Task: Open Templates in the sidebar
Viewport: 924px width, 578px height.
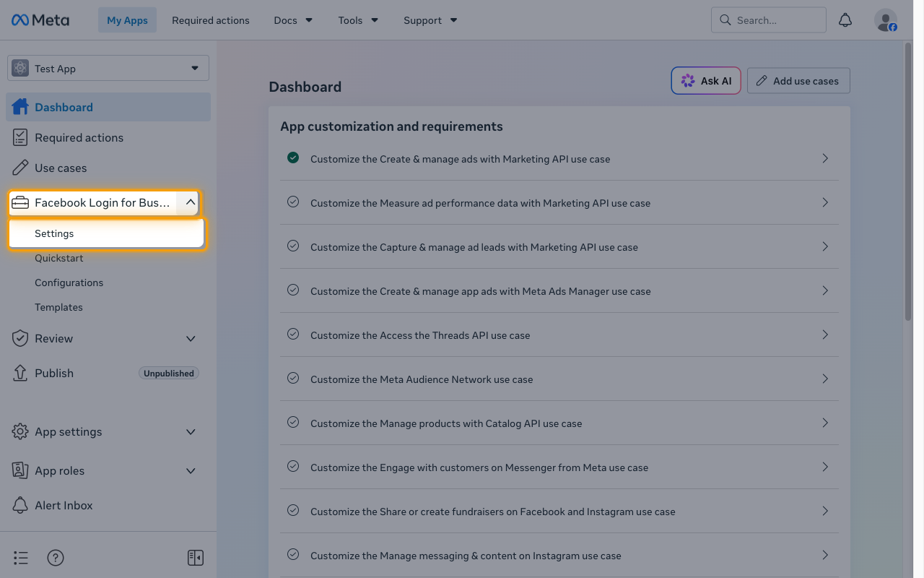Action: click(x=58, y=307)
